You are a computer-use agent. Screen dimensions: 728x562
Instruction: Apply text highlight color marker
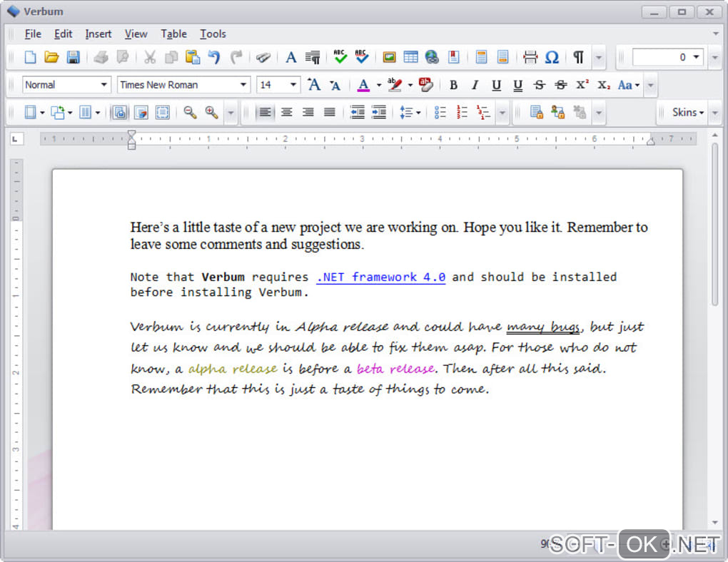[394, 85]
